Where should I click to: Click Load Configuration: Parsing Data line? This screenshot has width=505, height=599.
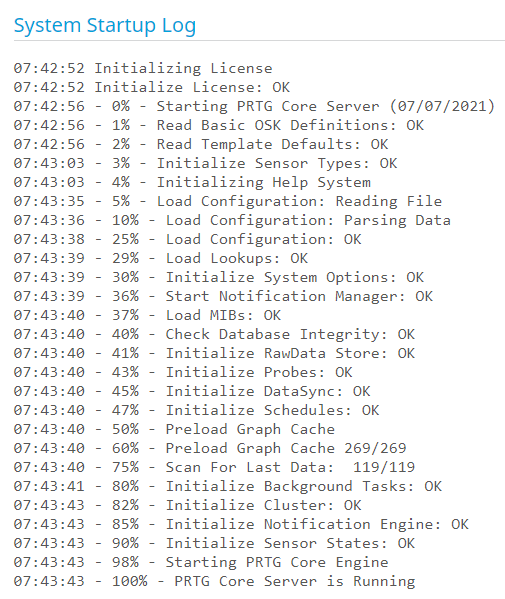pyautogui.click(x=232, y=220)
